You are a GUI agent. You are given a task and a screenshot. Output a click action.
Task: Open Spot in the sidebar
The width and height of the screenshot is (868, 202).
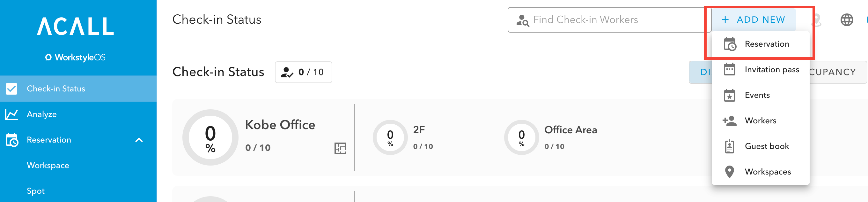[35, 191]
